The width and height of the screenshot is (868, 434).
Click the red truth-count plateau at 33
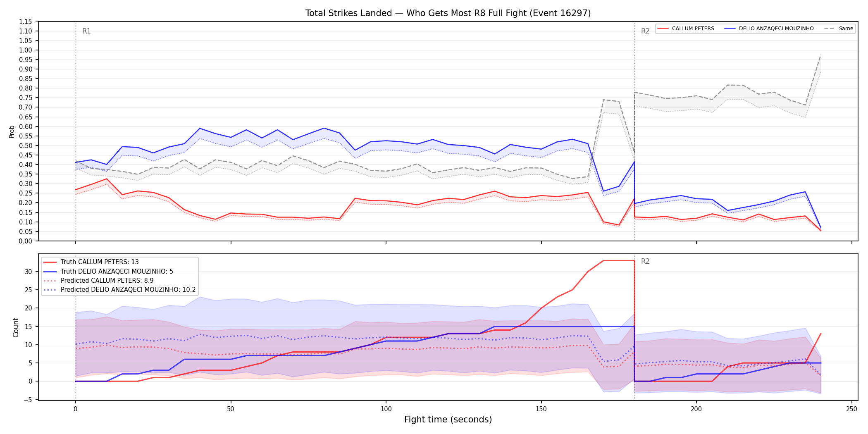pos(619,260)
